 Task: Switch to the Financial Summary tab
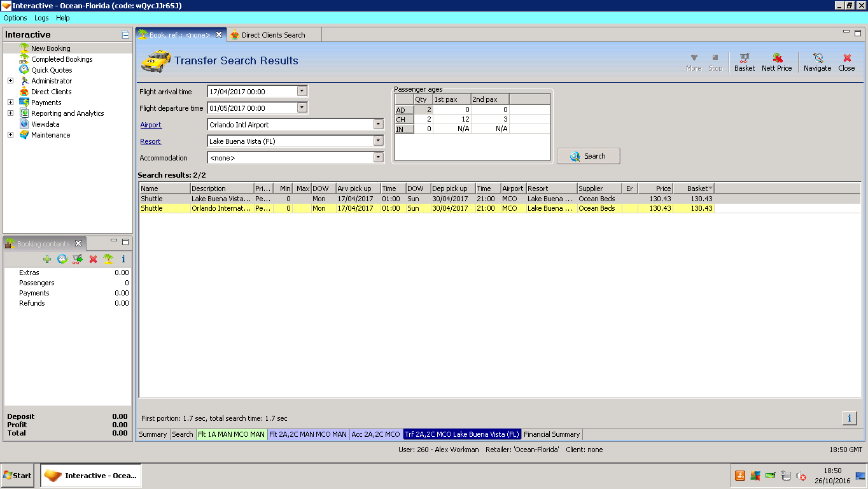[x=552, y=434]
